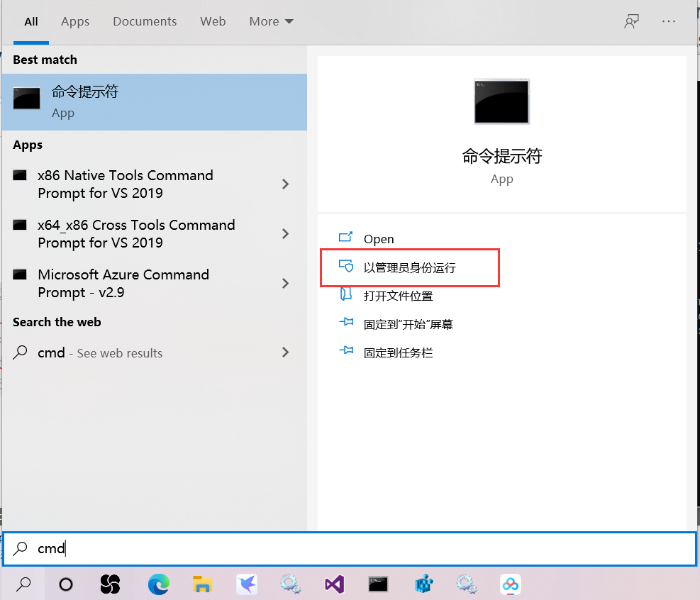Click the large Command Prompt preview icon
700x600 pixels.
[501, 101]
